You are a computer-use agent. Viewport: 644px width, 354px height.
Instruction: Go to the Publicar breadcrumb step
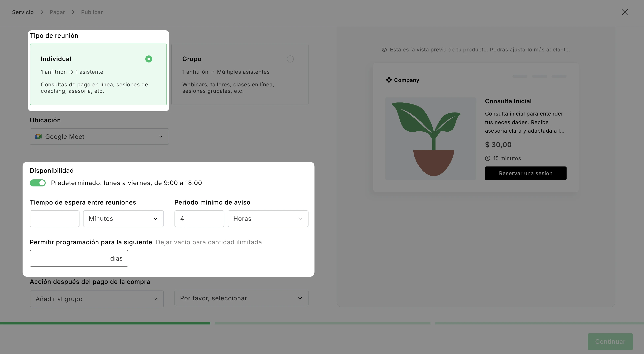tap(92, 12)
